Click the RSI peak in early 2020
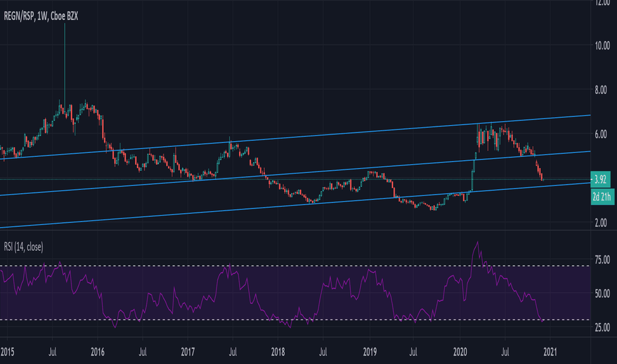Viewport: 617px width, 364px height. tap(478, 242)
